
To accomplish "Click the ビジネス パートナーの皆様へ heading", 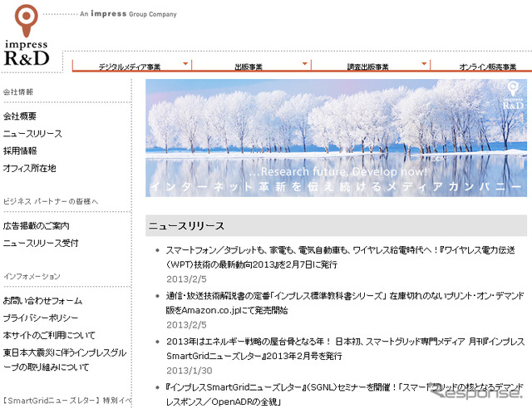I will pos(51,202).
